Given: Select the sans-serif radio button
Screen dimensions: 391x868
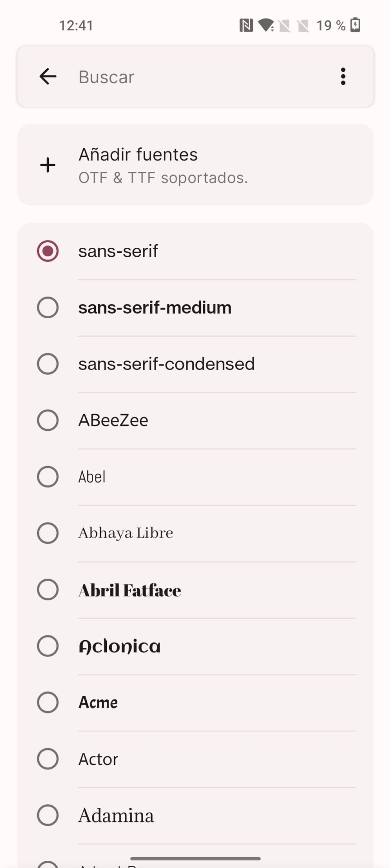Looking at the screenshot, I should [x=48, y=251].
